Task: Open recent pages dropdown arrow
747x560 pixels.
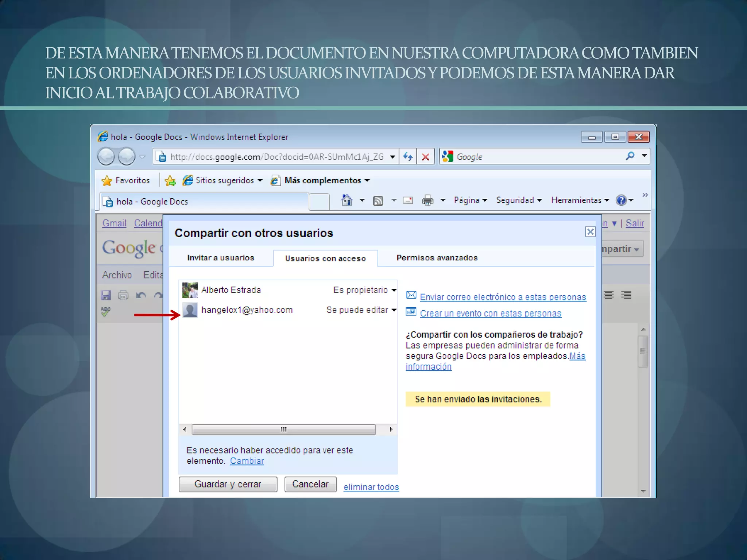Action: pyautogui.click(x=143, y=157)
